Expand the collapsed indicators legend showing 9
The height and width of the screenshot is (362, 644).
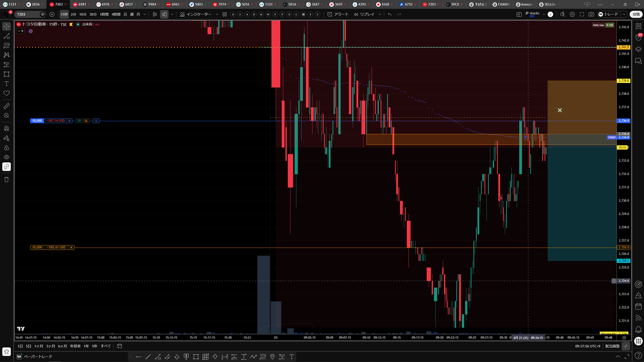pyautogui.click(x=20, y=31)
